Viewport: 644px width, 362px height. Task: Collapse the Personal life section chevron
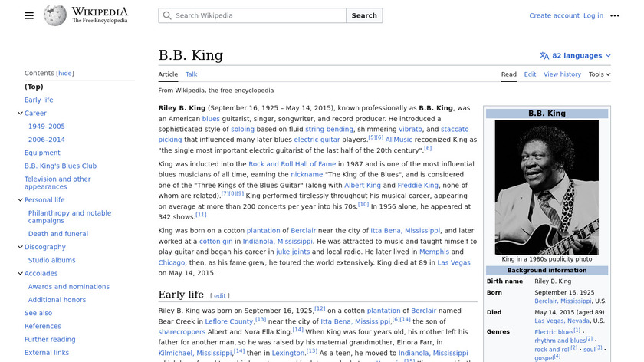[x=20, y=199]
